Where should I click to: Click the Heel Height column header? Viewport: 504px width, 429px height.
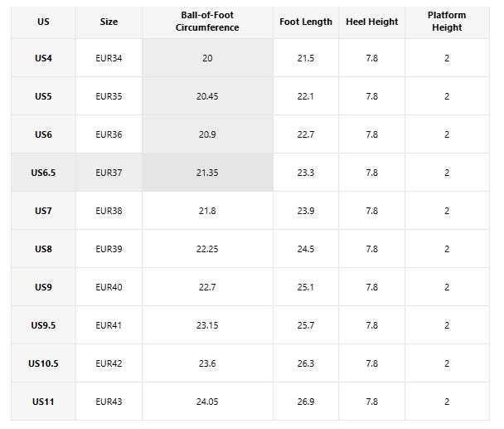[372, 22]
